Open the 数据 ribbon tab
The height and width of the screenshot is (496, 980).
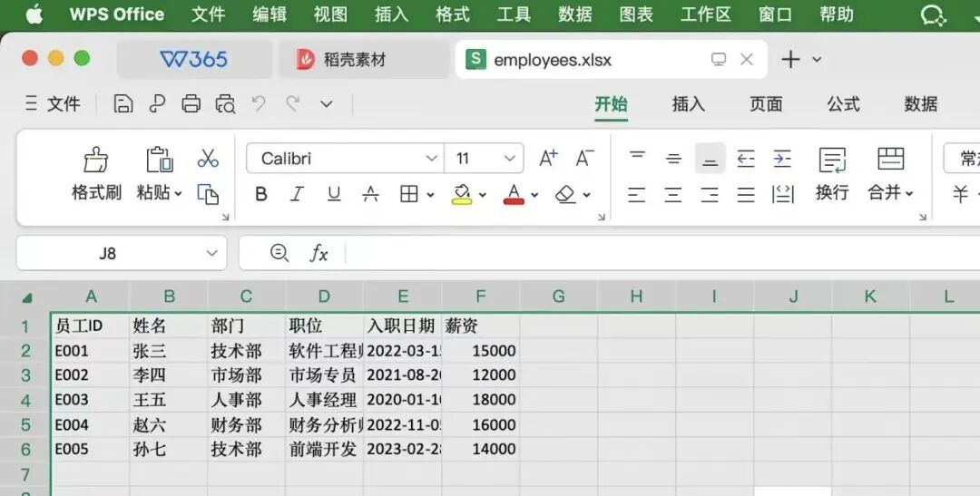pos(921,103)
